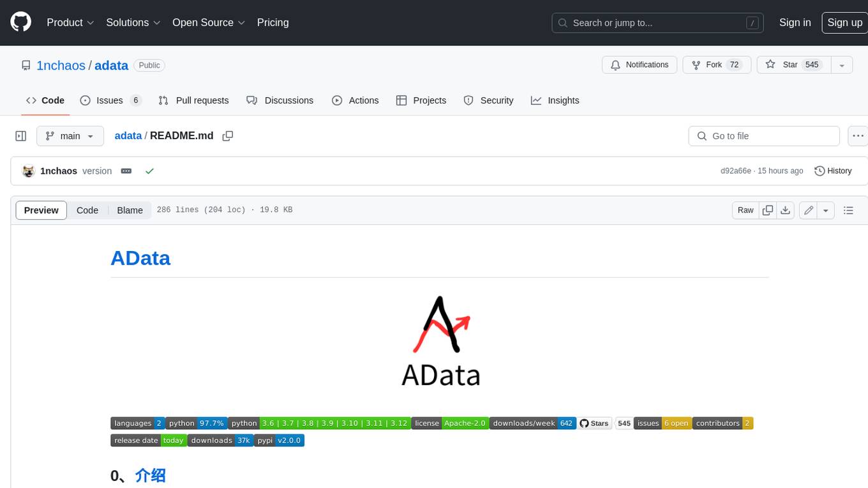
Task: Copy the file path icon next to README.md
Action: [x=228, y=136]
